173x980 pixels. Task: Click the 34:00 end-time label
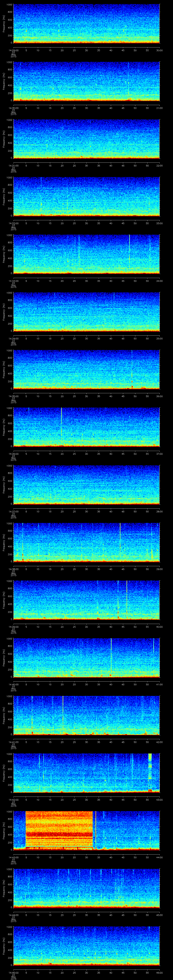coord(160,281)
